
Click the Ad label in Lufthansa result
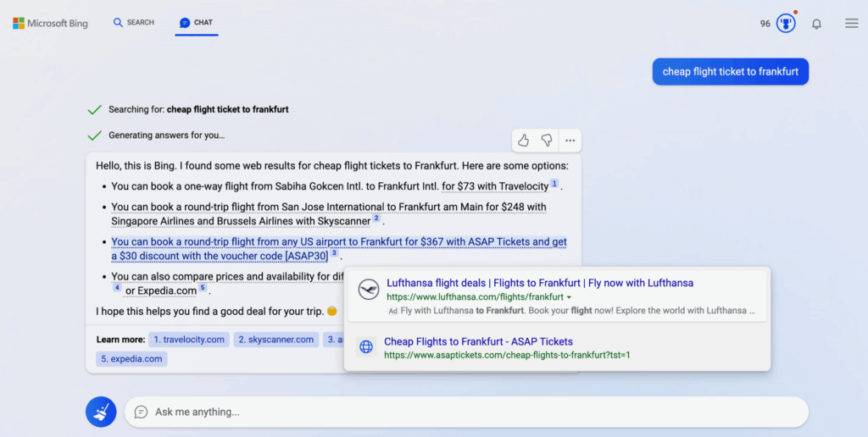coord(392,312)
